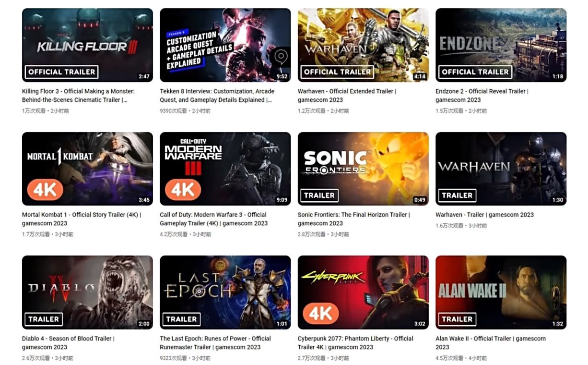This screenshot has height=365, width=588.
Task: Click the Warhaven Official Extended Trailer thumbnail
Action: click(x=363, y=45)
